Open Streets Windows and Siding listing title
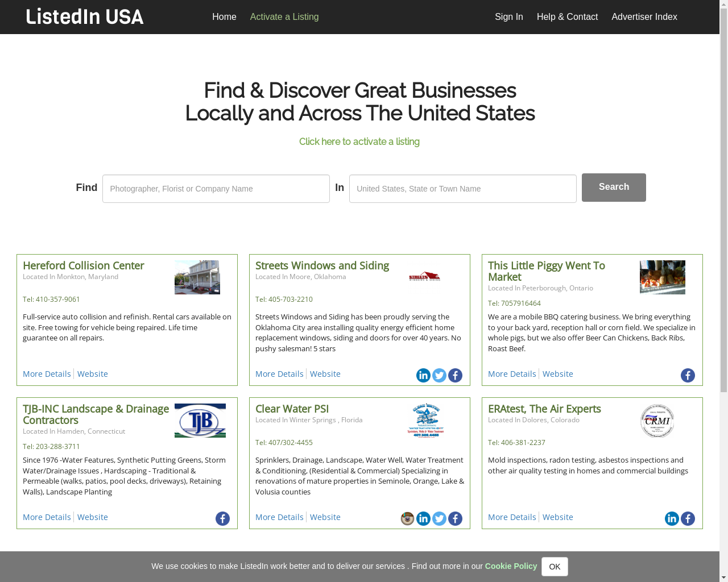This screenshot has width=728, height=582. point(322,265)
